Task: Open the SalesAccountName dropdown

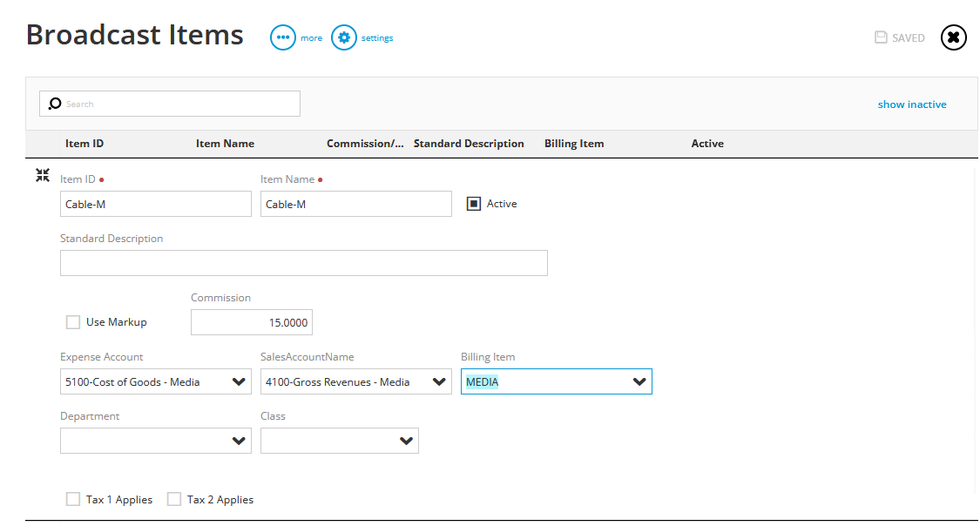Action: coord(439,381)
